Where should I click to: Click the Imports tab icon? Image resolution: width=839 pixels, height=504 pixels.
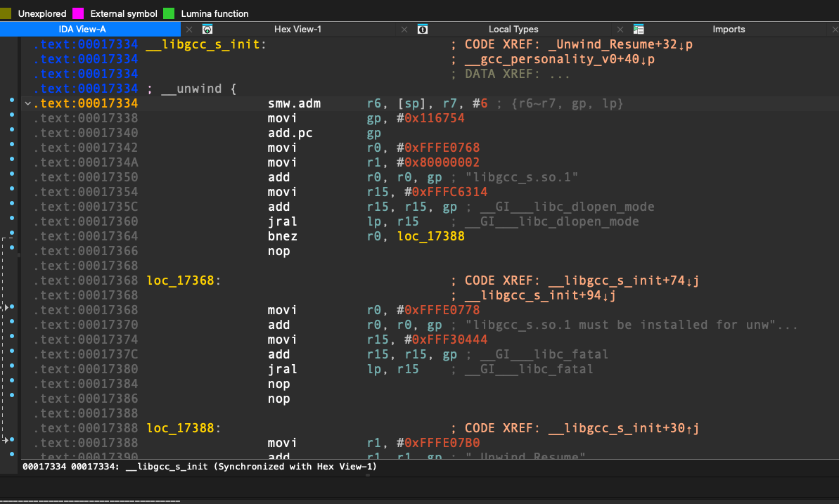pos(639,29)
